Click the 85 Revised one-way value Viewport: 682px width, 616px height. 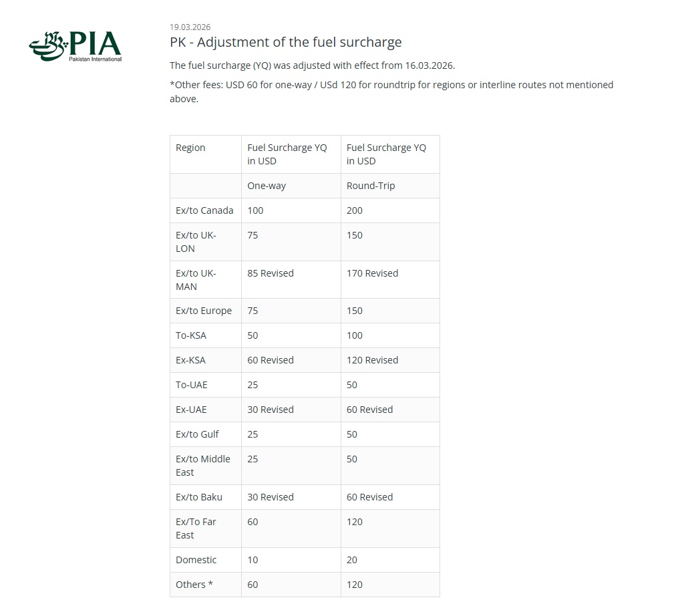[271, 273]
